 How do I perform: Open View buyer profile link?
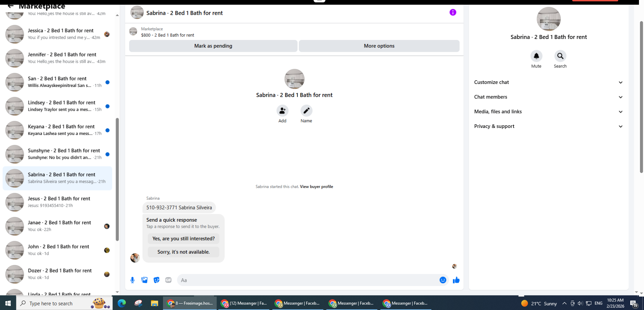coord(316,187)
